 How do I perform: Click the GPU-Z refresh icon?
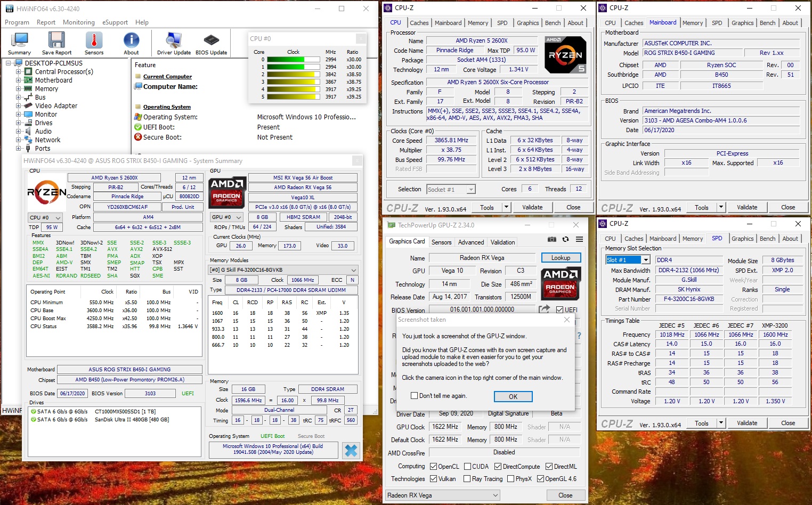click(x=565, y=239)
